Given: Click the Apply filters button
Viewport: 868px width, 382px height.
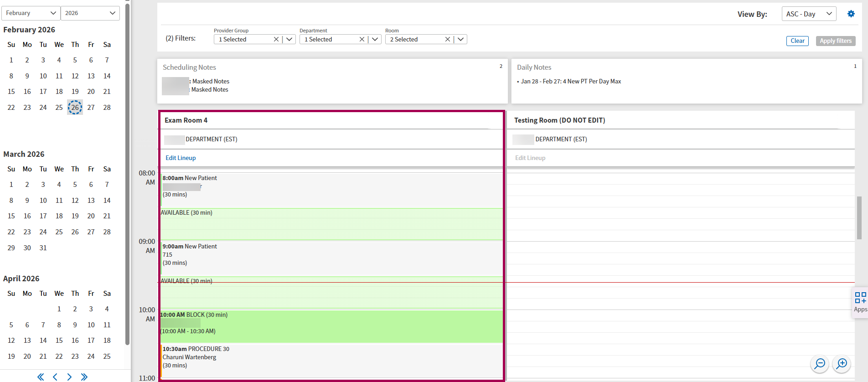Looking at the screenshot, I should tap(836, 41).
